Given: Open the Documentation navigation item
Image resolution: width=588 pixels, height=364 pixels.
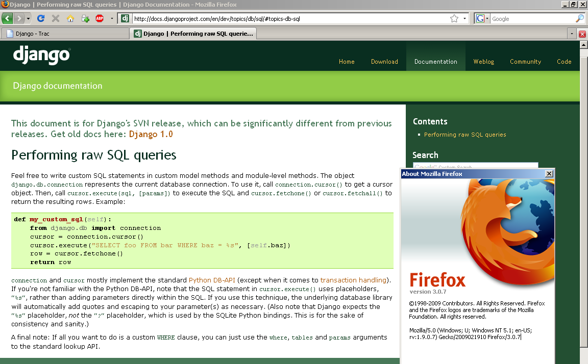Looking at the screenshot, I should click(x=436, y=61).
